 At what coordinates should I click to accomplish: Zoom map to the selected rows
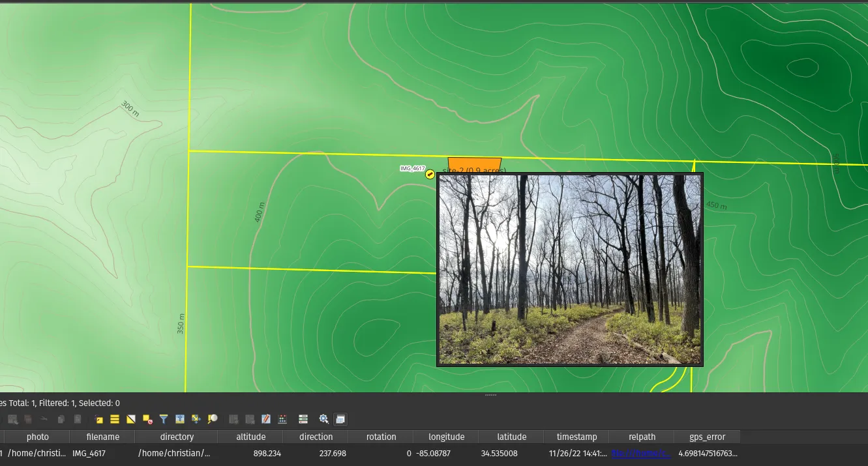[x=212, y=419]
